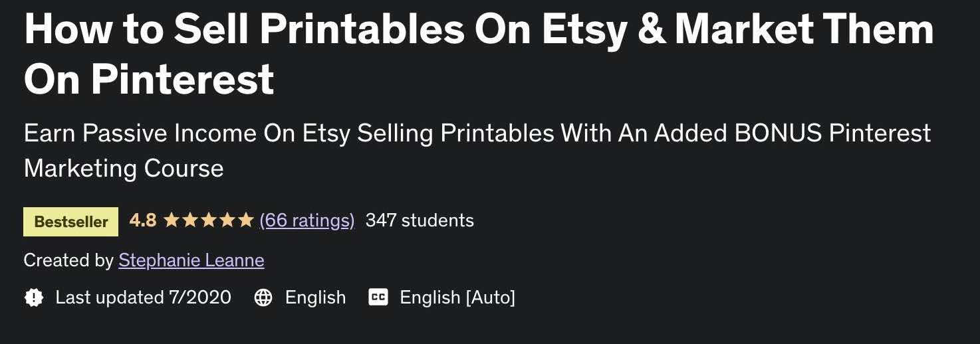Click the 4.8 rating score
This screenshot has width=980, height=344.
coord(143,220)
